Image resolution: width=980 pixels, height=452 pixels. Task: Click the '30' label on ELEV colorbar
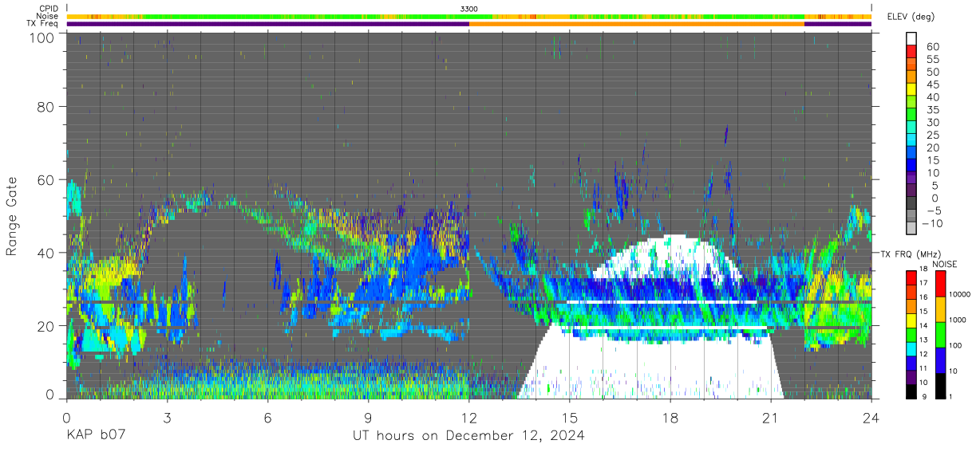click(x=933, y=122)
